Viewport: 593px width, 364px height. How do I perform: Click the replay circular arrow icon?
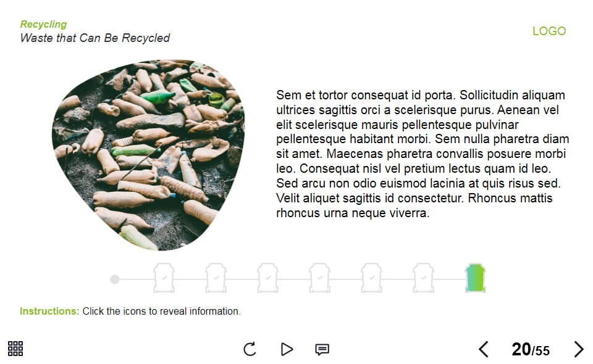[x=250, y=349]
